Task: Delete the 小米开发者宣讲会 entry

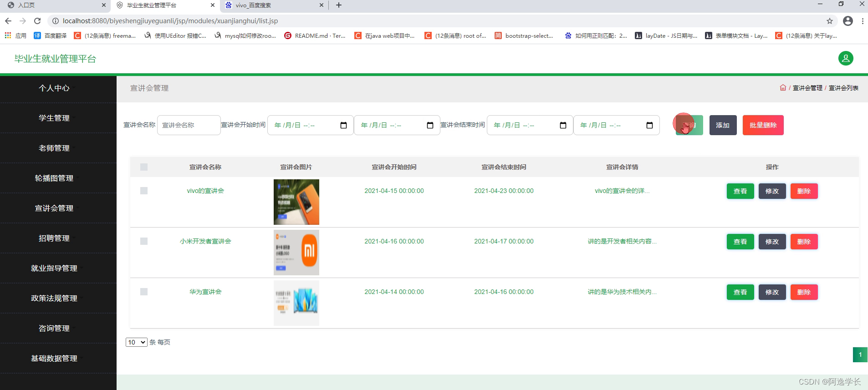Action: tap(804, 242)
